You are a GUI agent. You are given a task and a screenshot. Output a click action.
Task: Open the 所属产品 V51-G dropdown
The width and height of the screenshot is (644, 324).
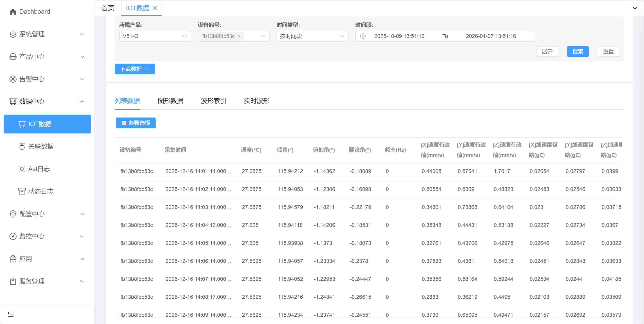pos(155,36)
